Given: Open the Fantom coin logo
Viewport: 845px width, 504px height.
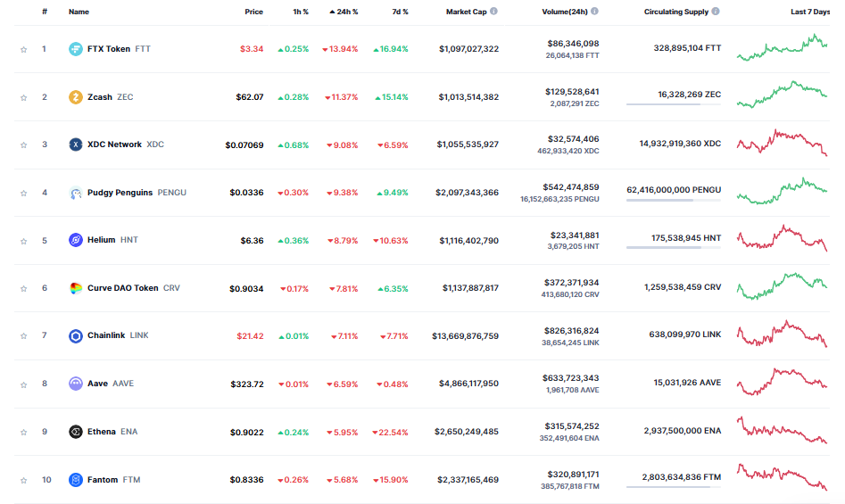Looking at the screenshot, I should coord(76,480).
